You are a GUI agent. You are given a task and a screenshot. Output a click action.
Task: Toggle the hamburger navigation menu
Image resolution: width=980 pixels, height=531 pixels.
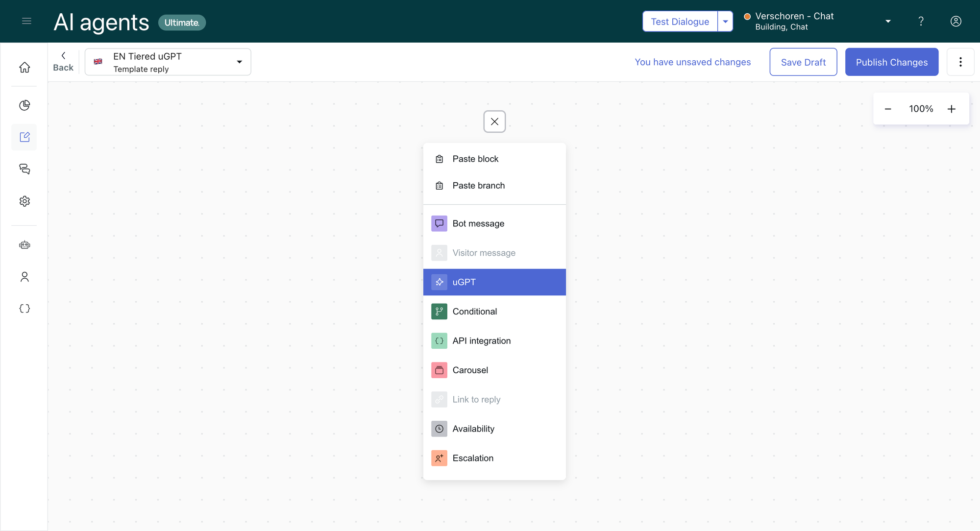point(27,21)
